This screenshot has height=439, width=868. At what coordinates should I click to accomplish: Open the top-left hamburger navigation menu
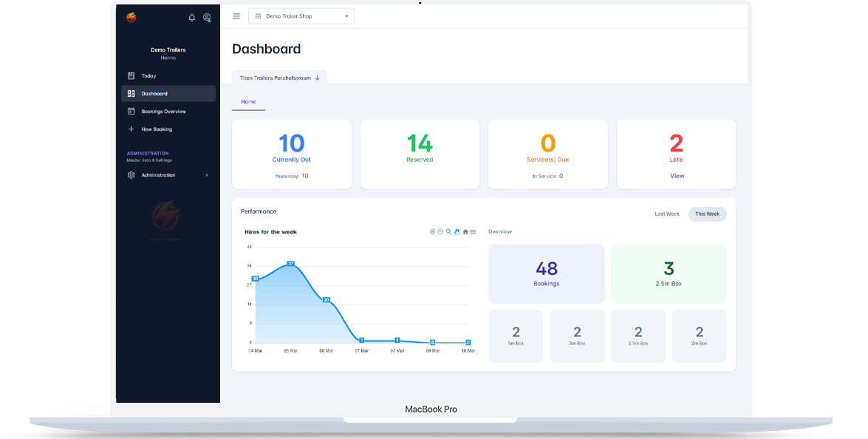pyautogui.click(x=236, y=16)
